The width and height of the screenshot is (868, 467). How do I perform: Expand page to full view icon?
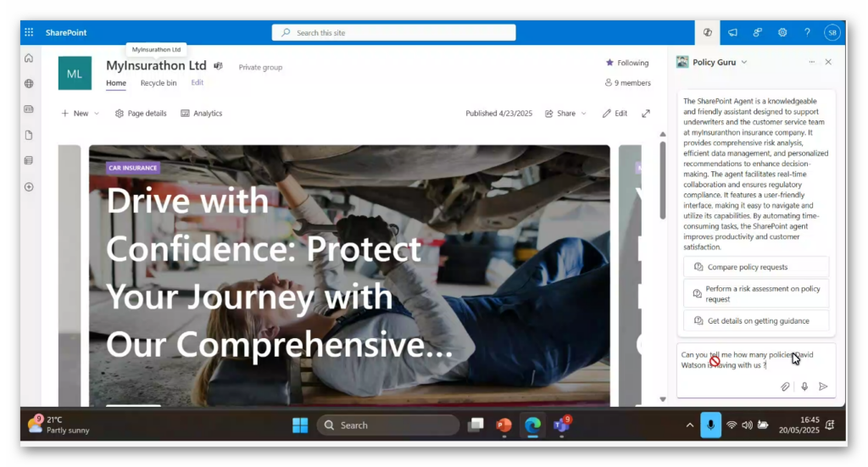tap(646, 114)
